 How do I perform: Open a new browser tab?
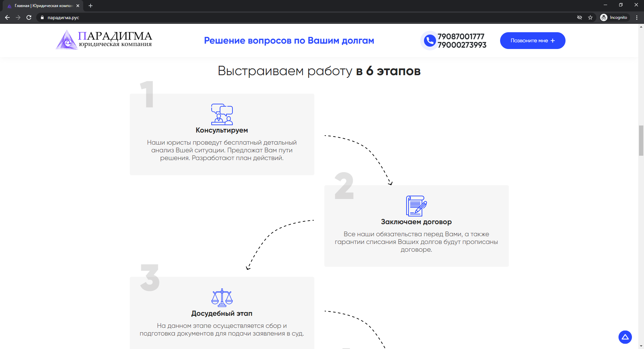(91, 6)
